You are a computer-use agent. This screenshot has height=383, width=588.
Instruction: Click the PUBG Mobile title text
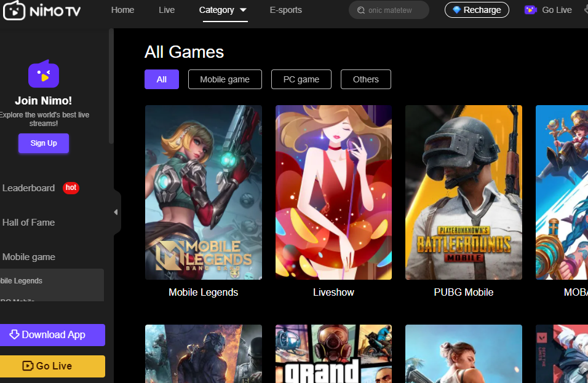[464, 292]
